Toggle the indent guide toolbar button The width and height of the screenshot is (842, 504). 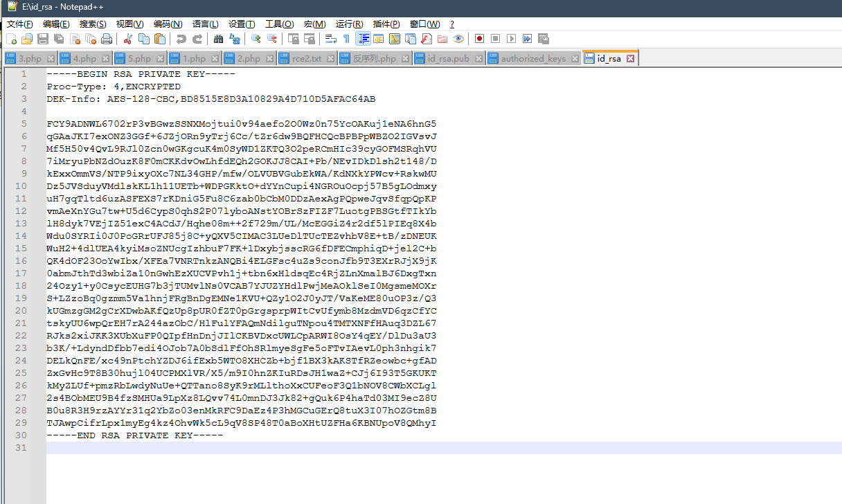click(362, 39)
